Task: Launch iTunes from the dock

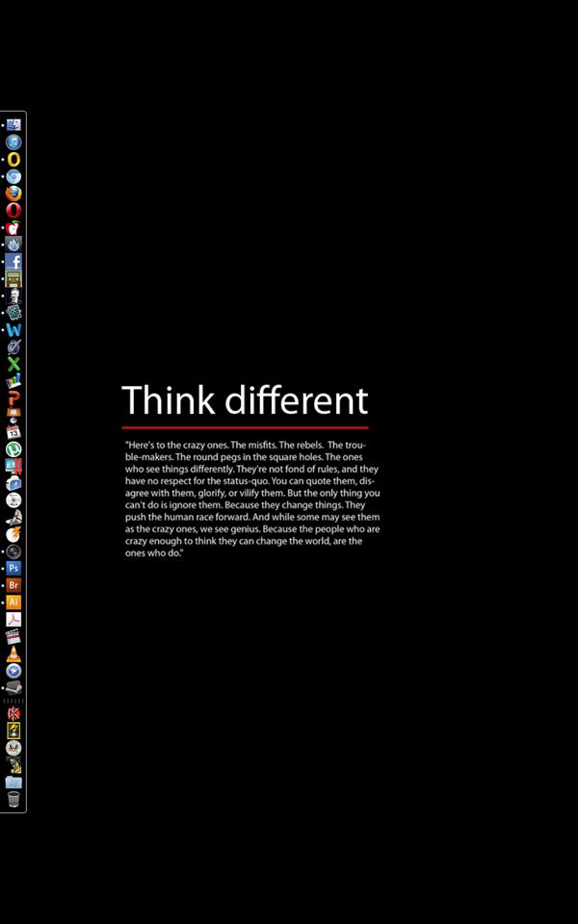Action: tap(13, 142)
